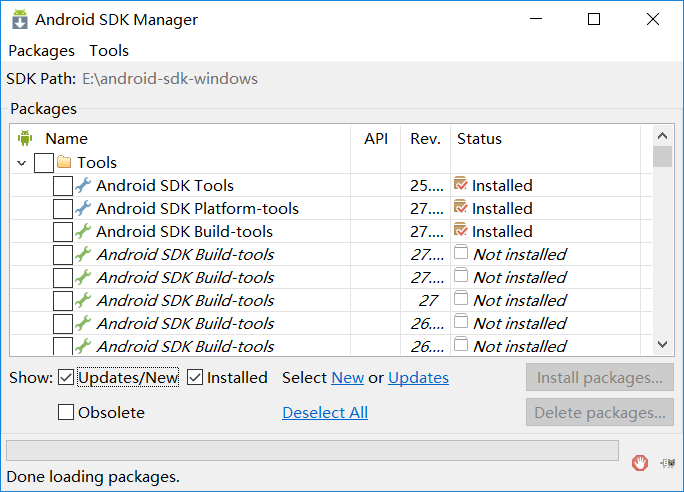684x492 pixels.
Task: Click the red stop hand icon
Action: (x=640, y=463)
